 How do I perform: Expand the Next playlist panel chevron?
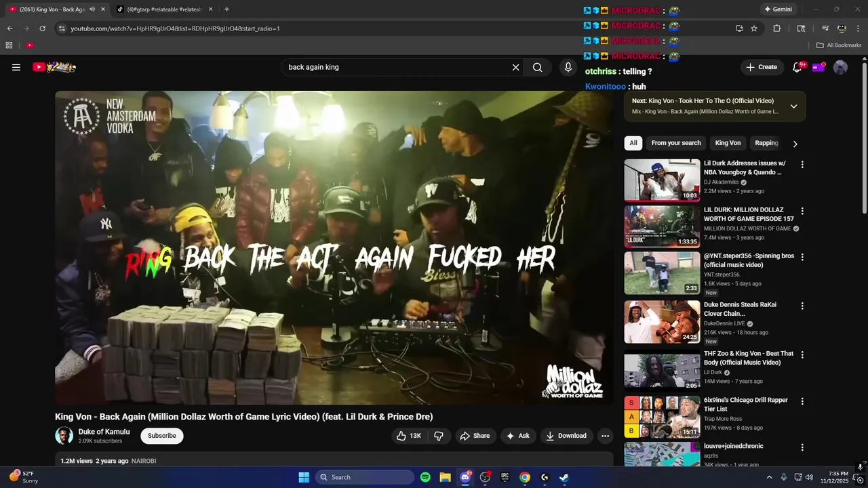pyautogui.click(x=793, y=106)
